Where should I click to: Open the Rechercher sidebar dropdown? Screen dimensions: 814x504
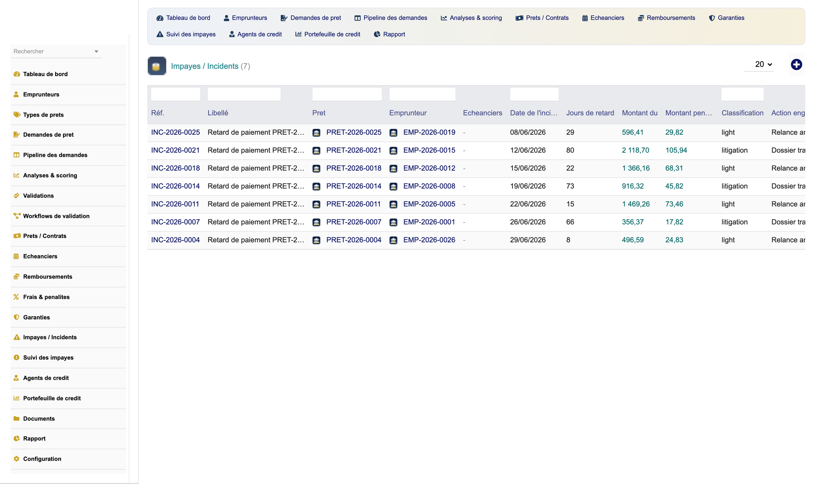tap(56, 51)
